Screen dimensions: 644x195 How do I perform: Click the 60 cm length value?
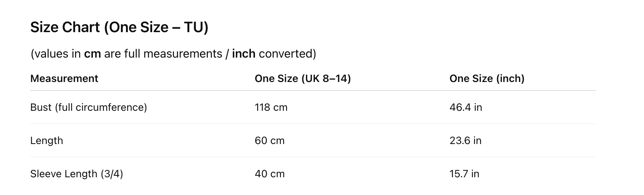point(269,141)
